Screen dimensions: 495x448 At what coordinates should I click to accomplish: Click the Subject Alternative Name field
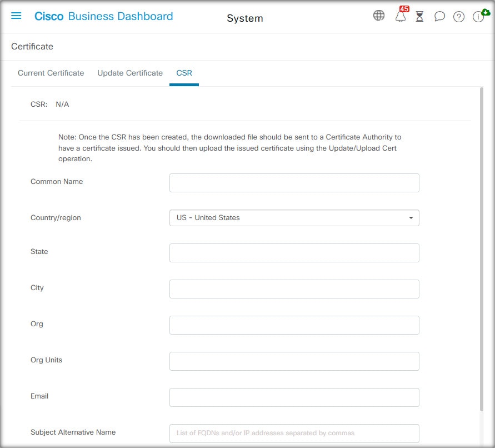click(294, 433)
